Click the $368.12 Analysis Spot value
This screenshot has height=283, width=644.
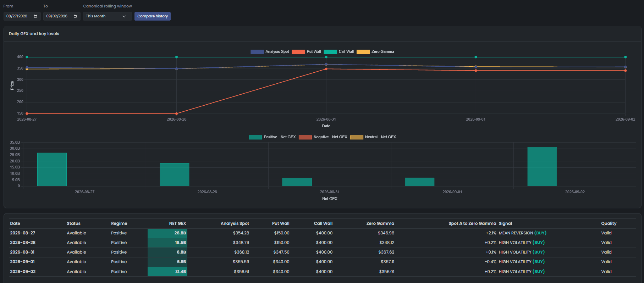click(x=242, y=252)
